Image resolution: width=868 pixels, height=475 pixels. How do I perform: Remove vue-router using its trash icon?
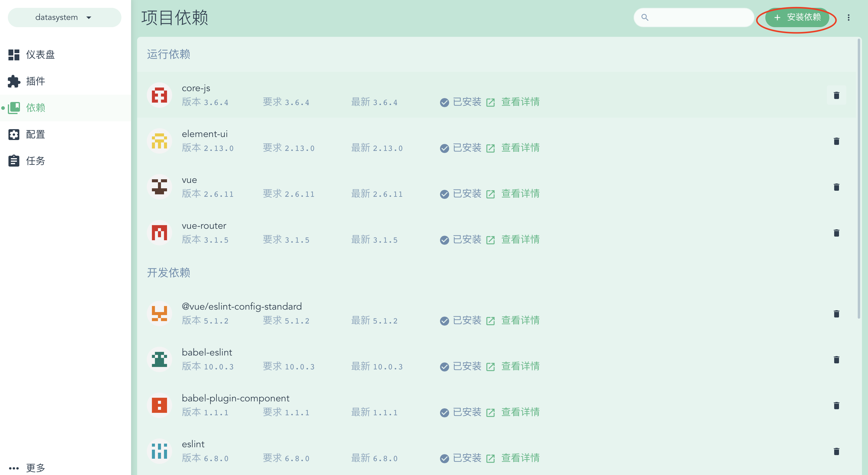(836, 233)
